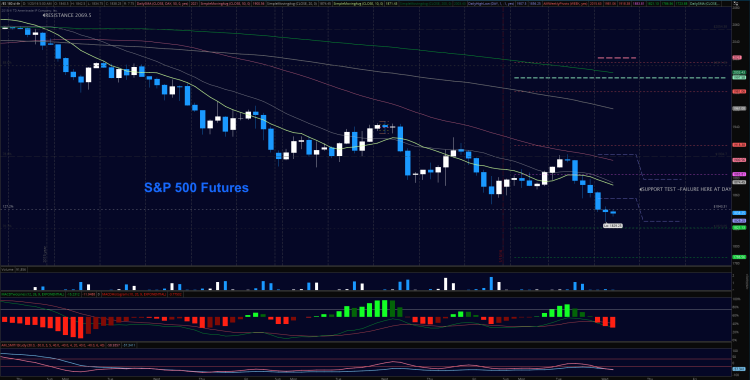Click the 1883.81 magenta pivot value
Viewport: 750px width, 380px height.
[640, 3]
